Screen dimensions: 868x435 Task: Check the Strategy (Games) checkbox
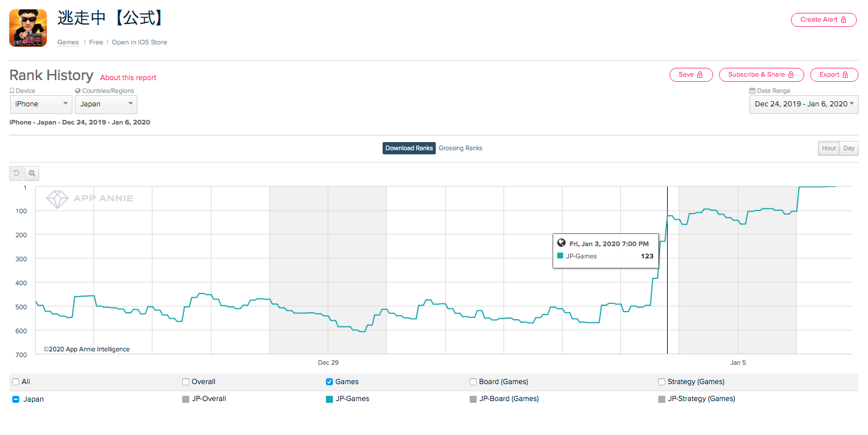[662, 382]
